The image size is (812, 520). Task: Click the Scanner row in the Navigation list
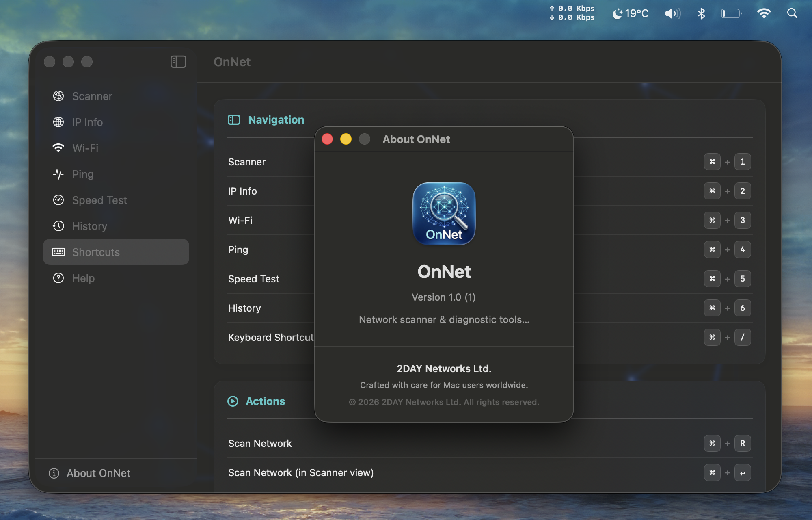[489, 162]
